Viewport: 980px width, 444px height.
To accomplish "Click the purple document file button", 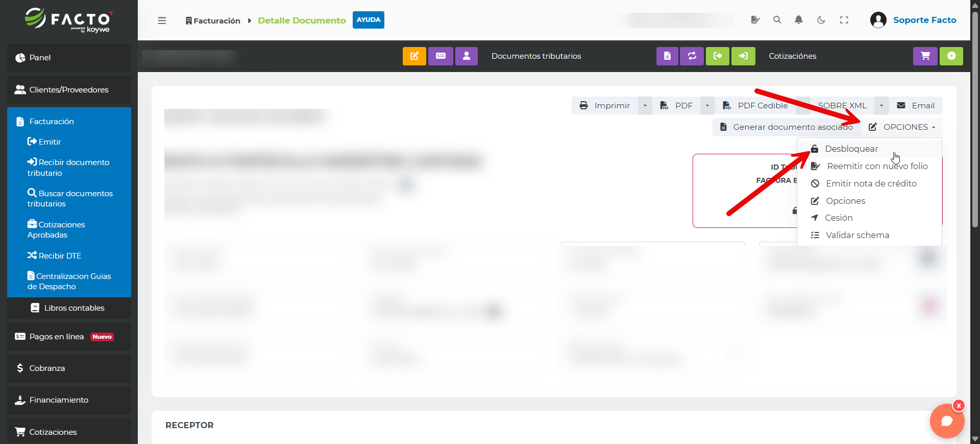I will [x=667, y=56].
